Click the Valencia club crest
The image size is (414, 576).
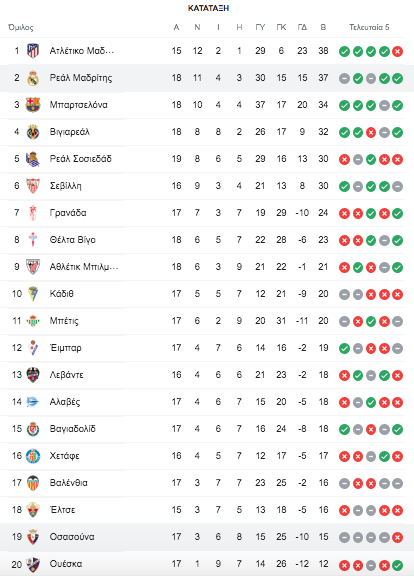pos(33,483)
